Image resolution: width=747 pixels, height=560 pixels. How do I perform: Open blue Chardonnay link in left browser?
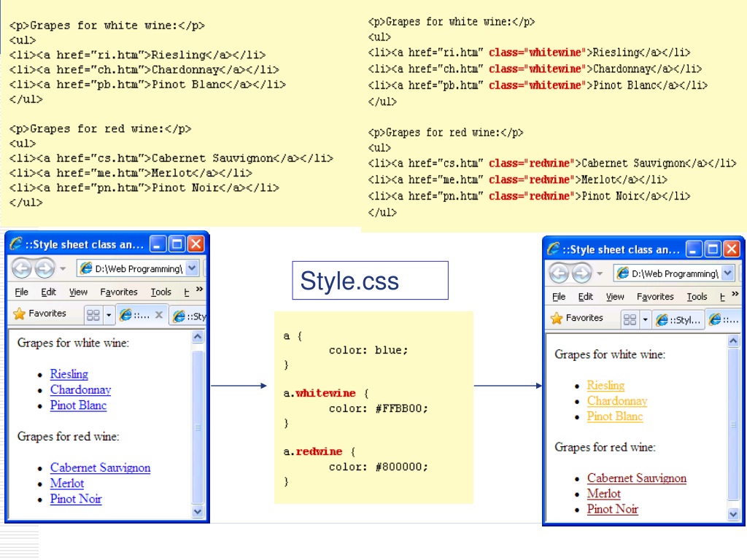click(x=80, y=389)
